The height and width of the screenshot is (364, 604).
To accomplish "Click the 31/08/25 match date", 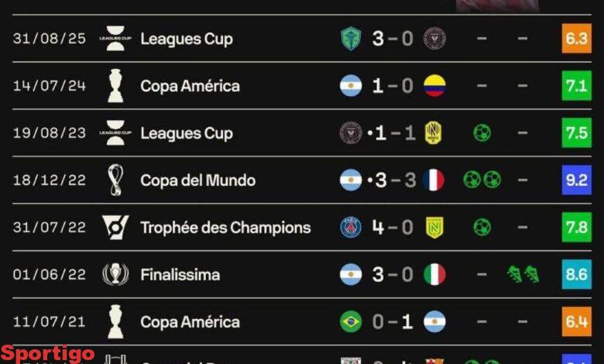I will (x=49, y=38).
